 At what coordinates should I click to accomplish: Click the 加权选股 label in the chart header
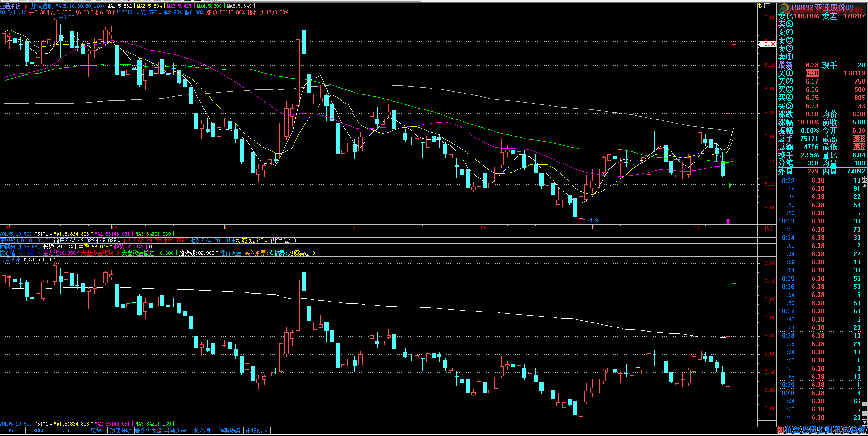tap(42, 6)
